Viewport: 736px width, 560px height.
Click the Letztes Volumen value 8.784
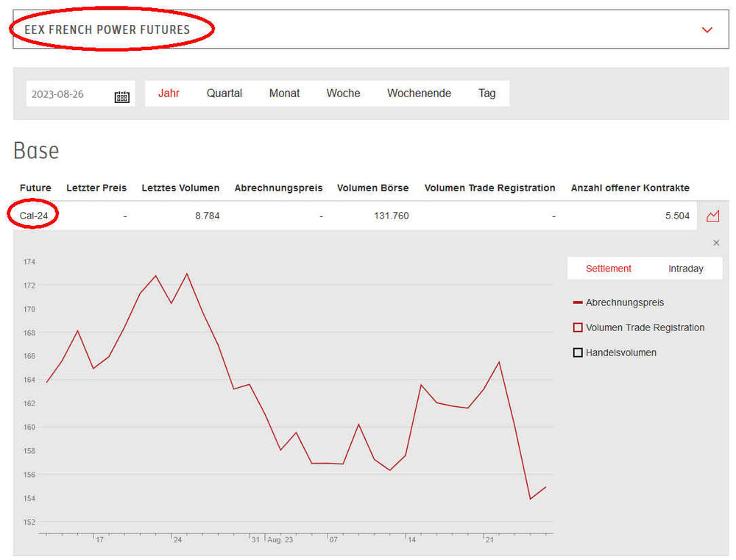click(x=208, y=216)
